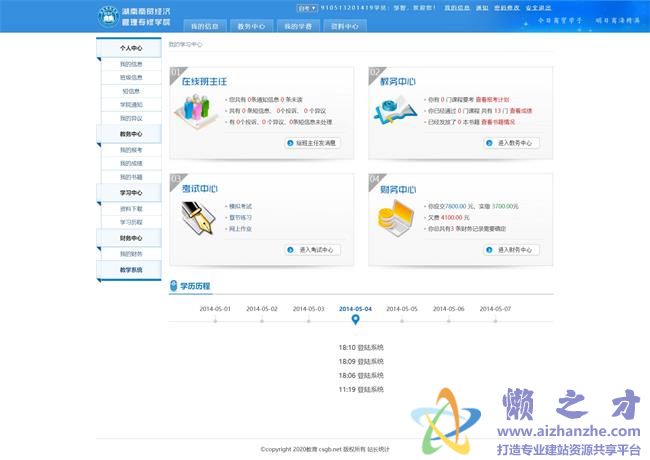
Task: Open 我的财务 in the sidebar
Action: point(131,254)
